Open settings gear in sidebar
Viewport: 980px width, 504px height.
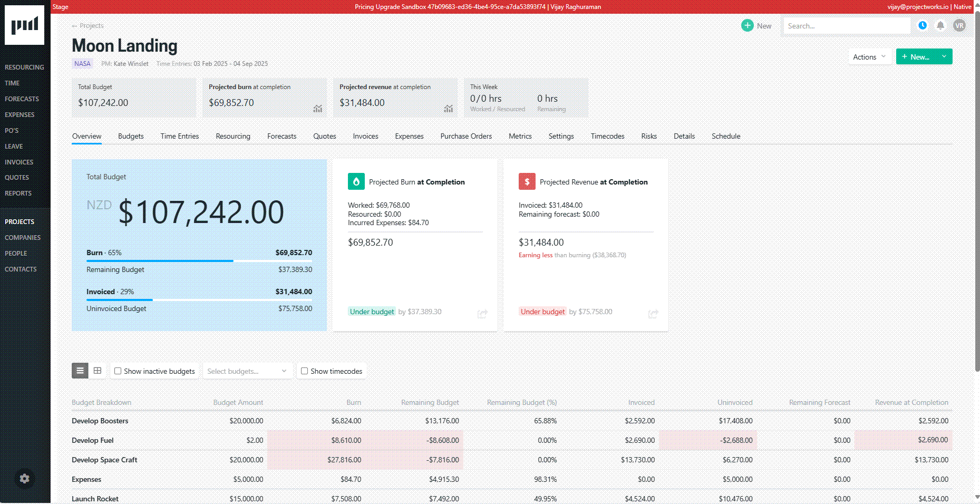(24, 479)
